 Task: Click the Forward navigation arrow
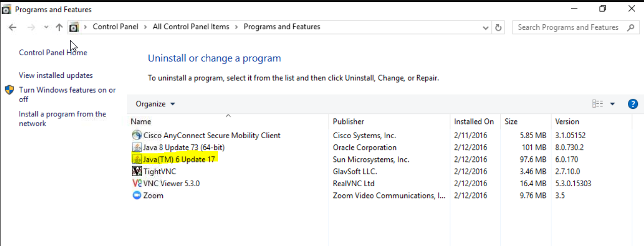[31, 27]
